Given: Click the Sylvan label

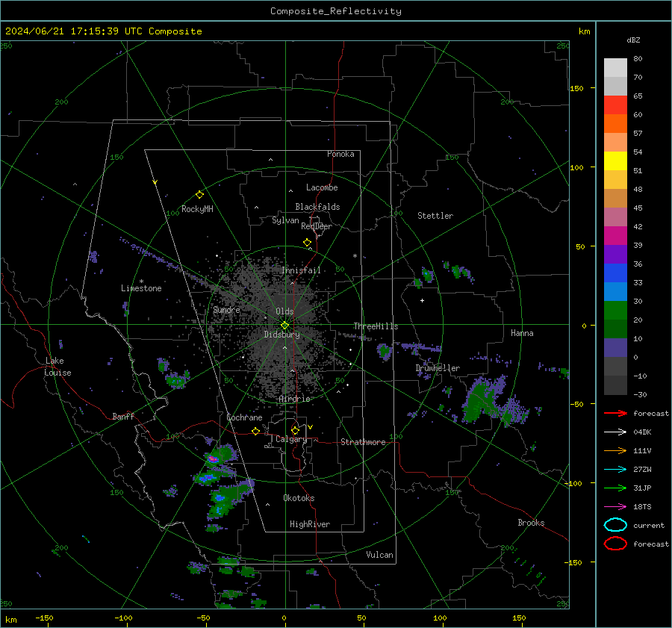Looking at the screenshot, I should (x=285, y=220).
